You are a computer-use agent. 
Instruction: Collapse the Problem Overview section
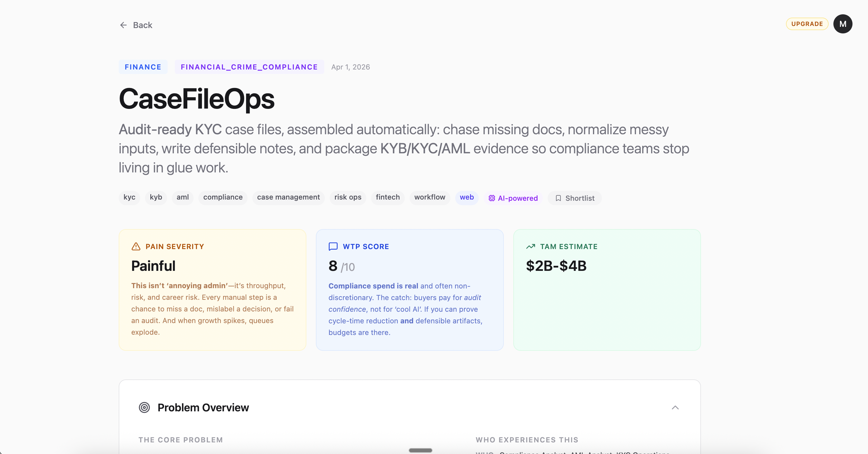click(x=675, y=407)
